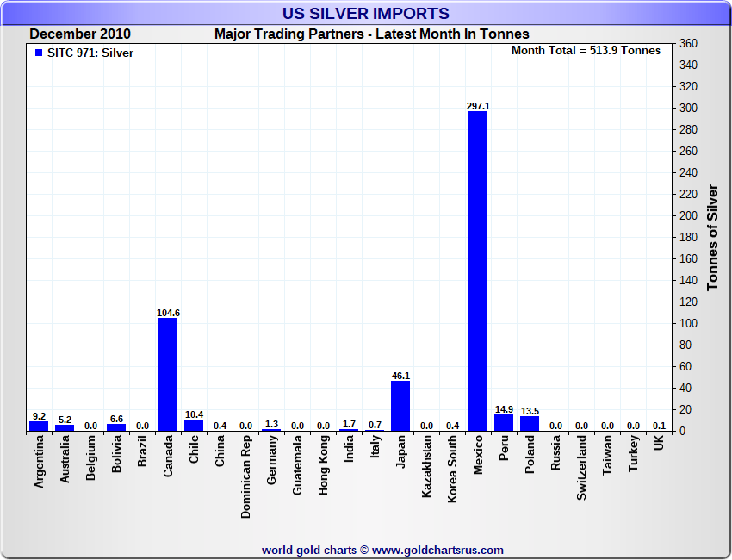Click the Poland bar
This screenshot has height=560, width=732.
tap(530, 423)
